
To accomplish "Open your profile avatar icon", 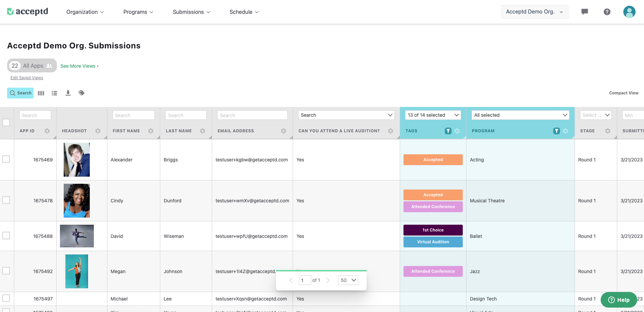I will [x=629, y=12].
